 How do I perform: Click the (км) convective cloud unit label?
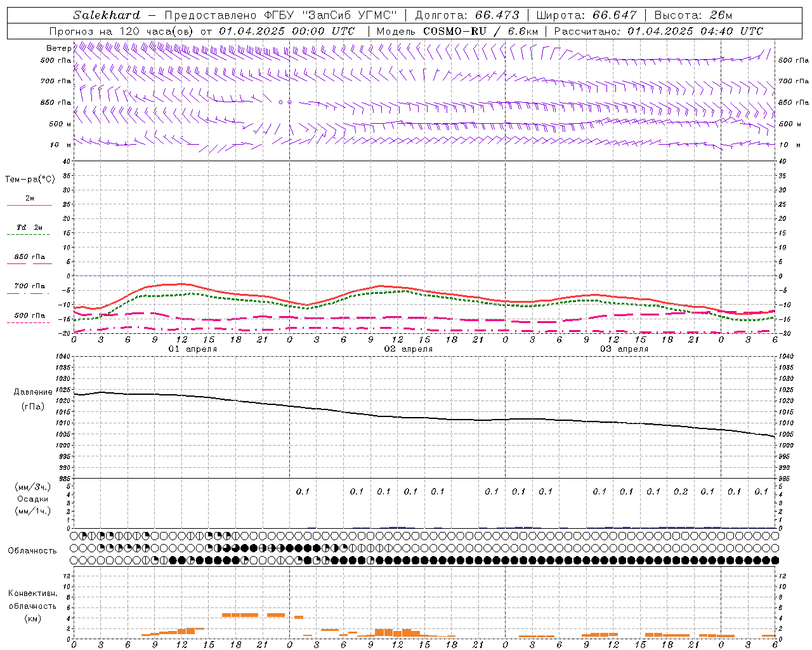[x=33, y=618]
